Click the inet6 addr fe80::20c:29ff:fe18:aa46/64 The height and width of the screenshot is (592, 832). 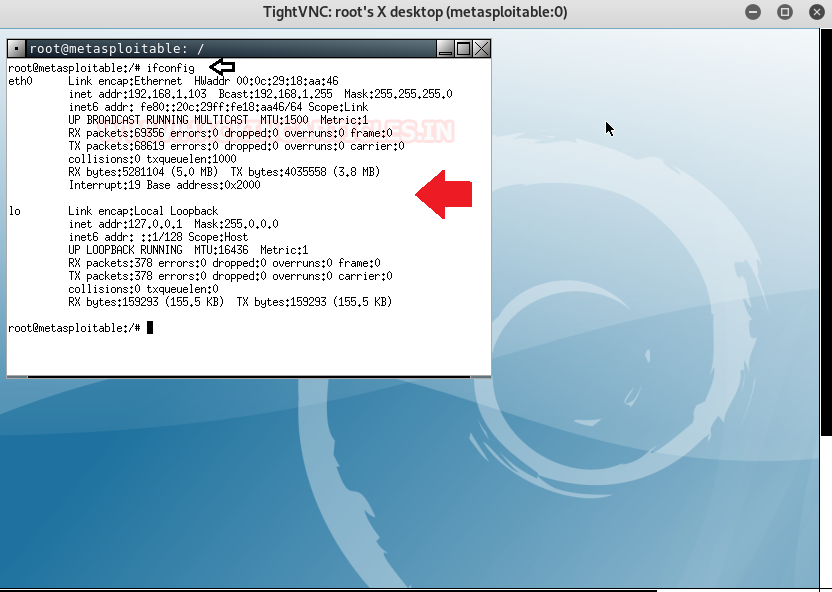pyautogui.click(x=185, y=107)
